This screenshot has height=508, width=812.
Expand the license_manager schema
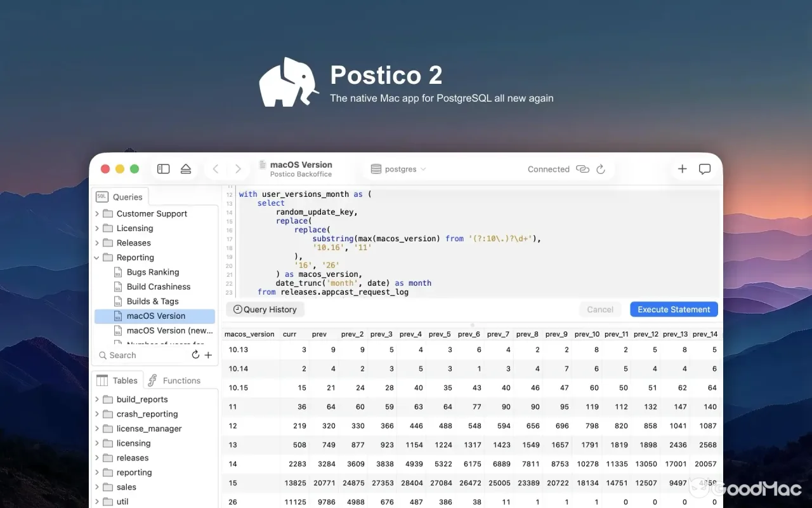point(97,429)
